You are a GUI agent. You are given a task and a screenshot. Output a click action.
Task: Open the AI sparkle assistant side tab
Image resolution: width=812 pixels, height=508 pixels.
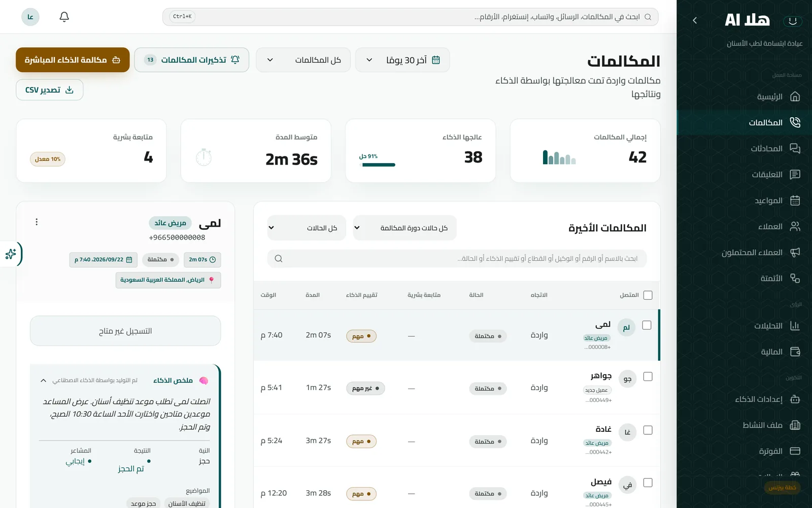[x=11, y=254]
